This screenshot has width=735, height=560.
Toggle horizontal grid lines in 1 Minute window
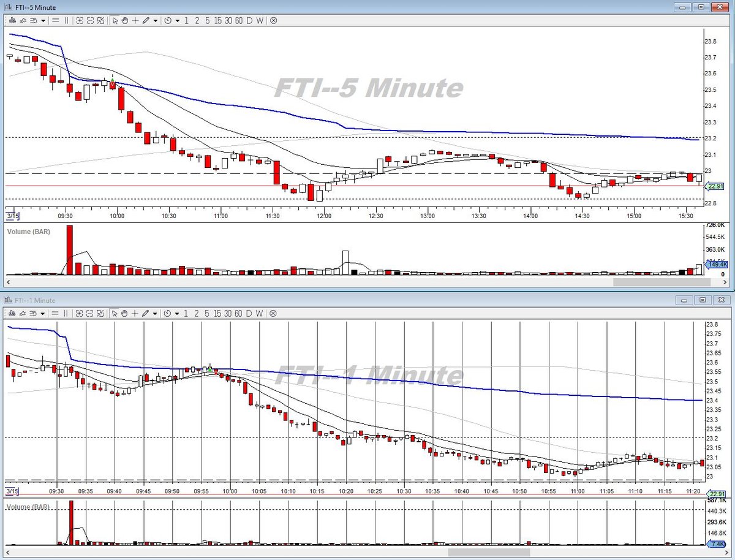click(x=55, y=313)
